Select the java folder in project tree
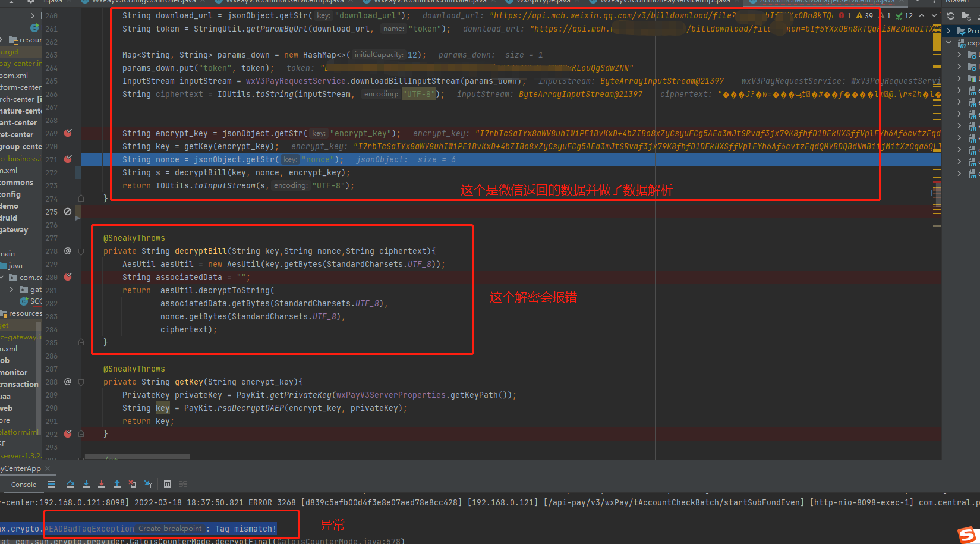This screenshot has height=544, width=980. point(12,266)
